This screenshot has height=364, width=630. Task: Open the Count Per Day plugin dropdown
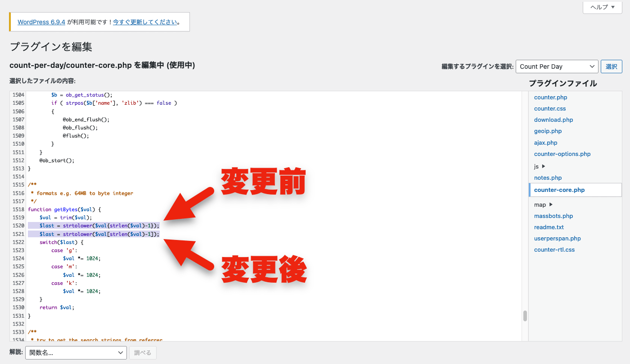point(557,67)
